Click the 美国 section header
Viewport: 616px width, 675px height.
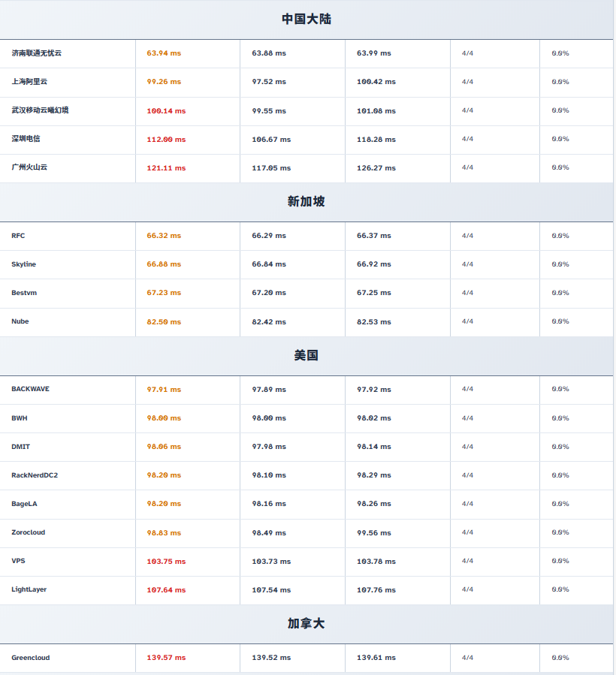[x=306, y=355]
